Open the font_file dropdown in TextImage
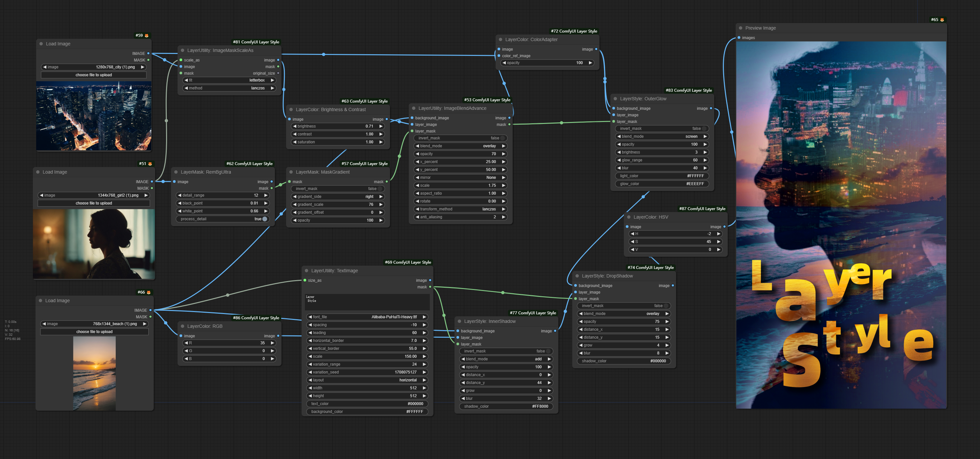Screen dimensions: 980x459 [367, 317]
